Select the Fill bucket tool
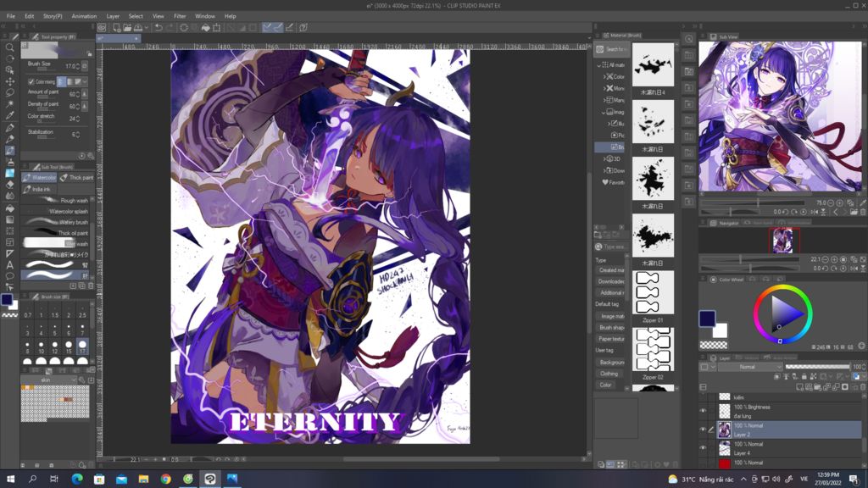 click(9, 208)
